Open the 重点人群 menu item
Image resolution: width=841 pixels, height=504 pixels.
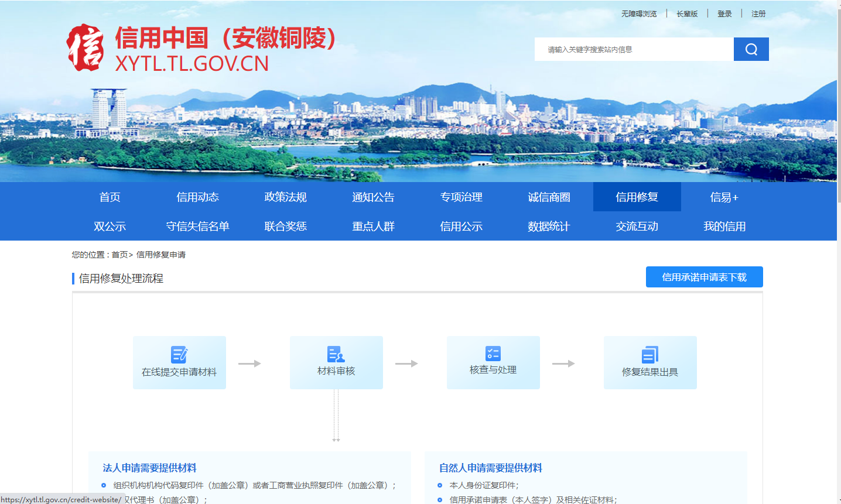374,226
